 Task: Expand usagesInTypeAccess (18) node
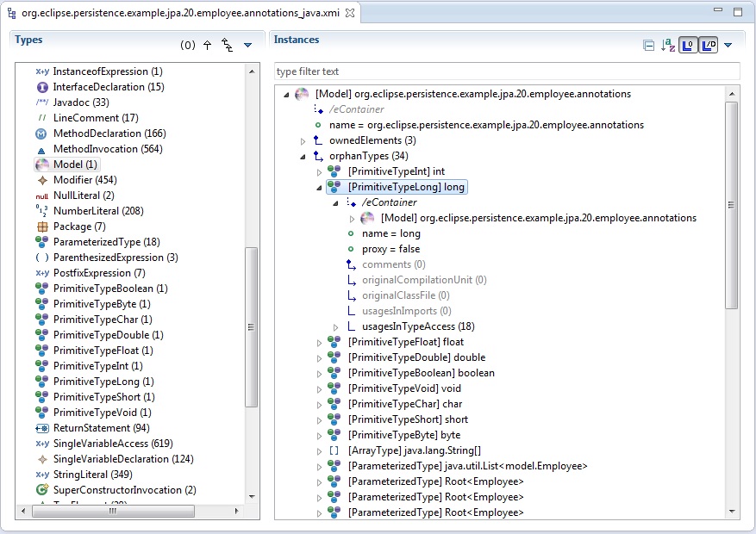tap(335, 327)
